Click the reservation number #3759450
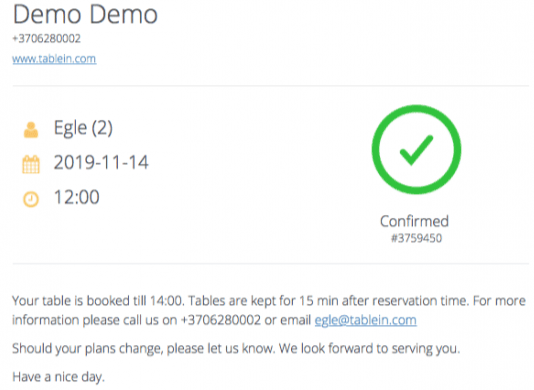The height and width of the screenshot is (390, 534). [416, 238]
